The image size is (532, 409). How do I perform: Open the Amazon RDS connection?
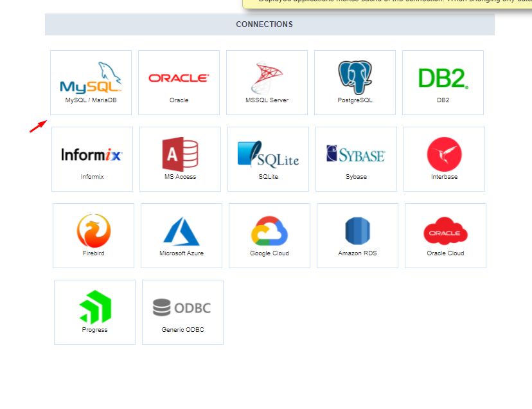358,236
